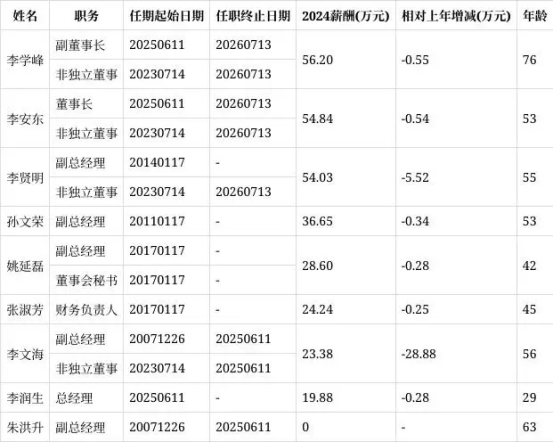This screenshot has height=442, width=554.
Task: Click the 2024薪酬(万元) column header
Action: (x=346, y=16)
